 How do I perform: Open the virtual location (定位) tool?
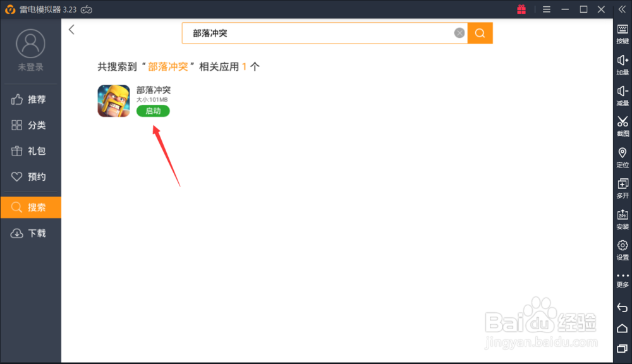pos(622,157)
